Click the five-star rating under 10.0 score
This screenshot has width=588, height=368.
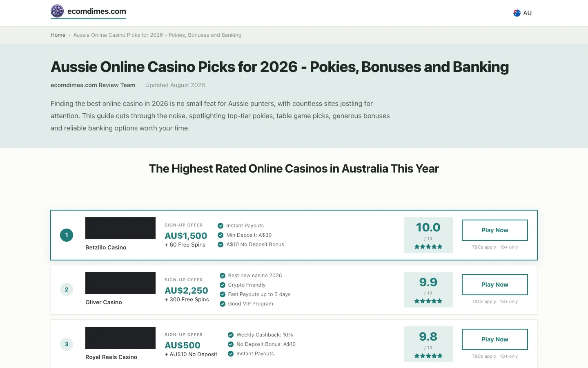tap(428, 247)
